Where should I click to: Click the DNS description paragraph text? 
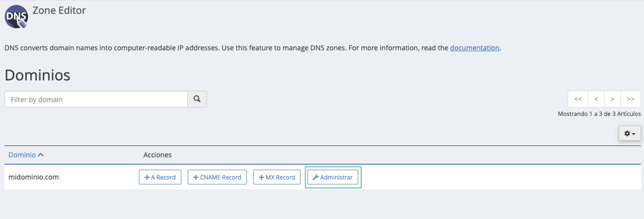pyautogui.click(x=225, y=48)
